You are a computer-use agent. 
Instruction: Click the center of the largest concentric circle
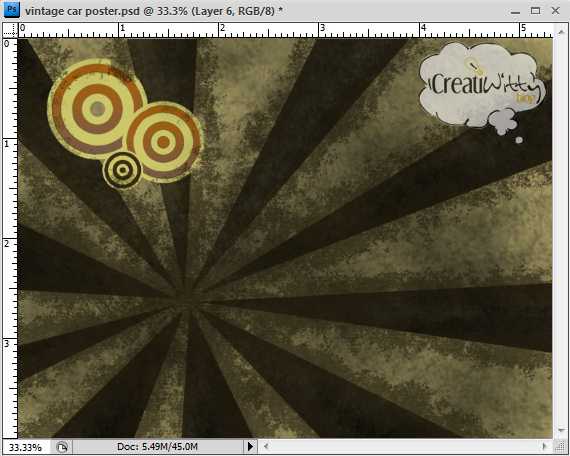coord(97,109)
